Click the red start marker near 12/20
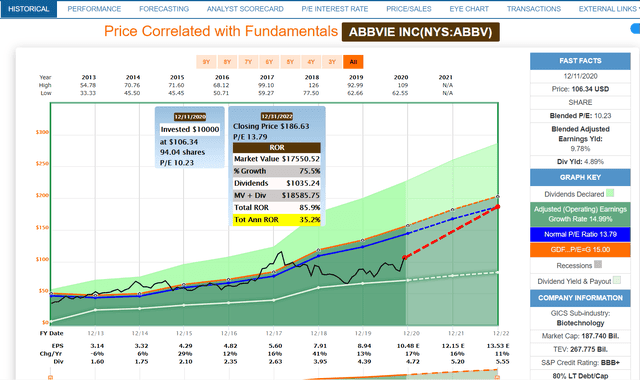The width and height of the screenshot is (640, 380). 404,258
